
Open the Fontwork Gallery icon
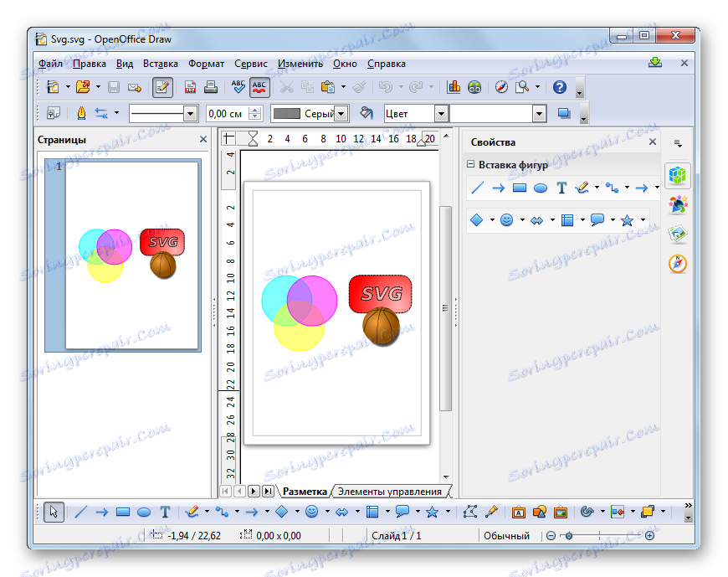point(518,512)
